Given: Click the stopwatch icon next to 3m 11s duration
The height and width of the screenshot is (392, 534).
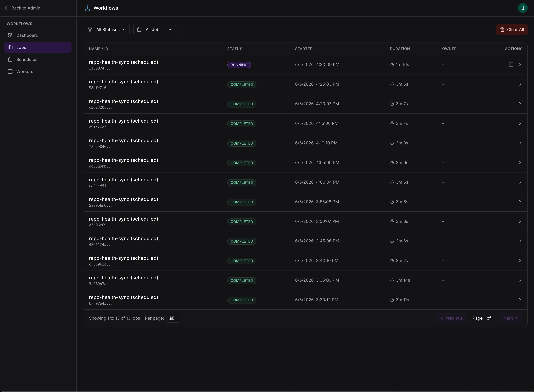Looking at the screenshot, I should pos(392,300).
